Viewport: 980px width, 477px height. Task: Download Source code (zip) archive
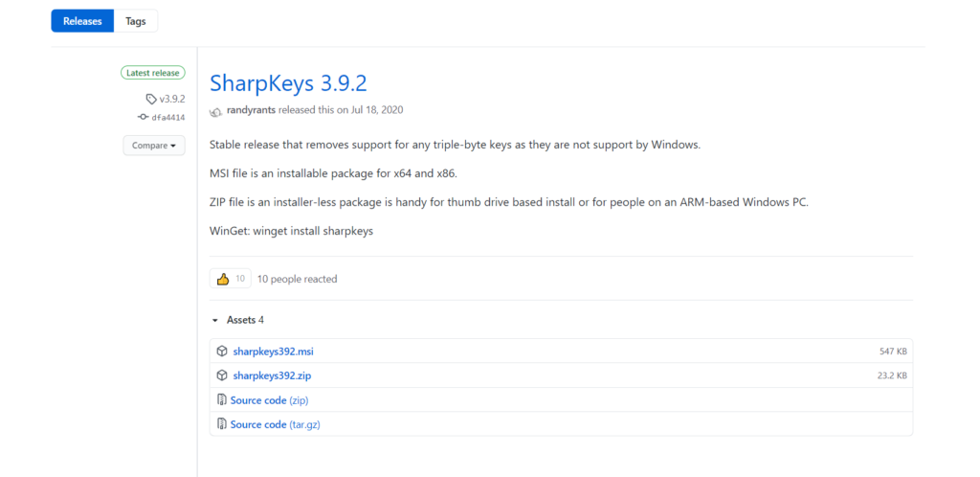pos(269,400)
